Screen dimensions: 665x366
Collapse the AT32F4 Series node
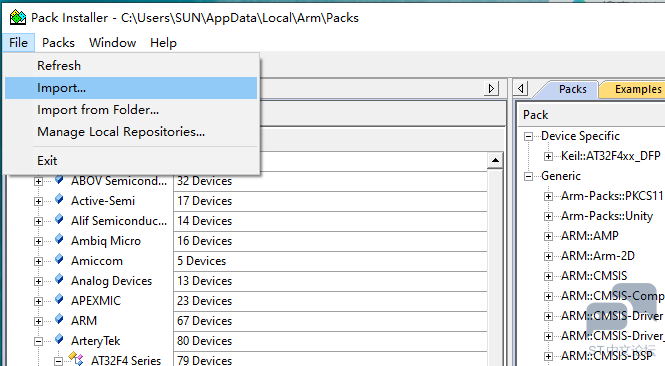58,361
